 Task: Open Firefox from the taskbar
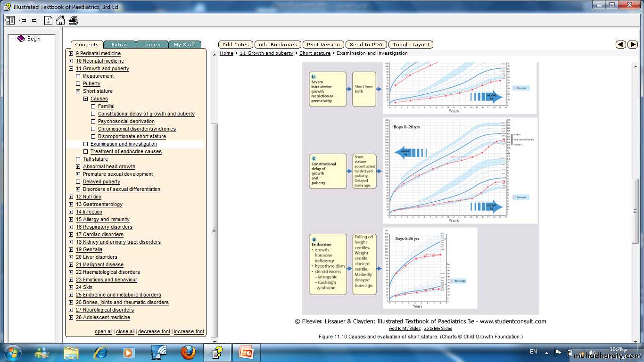click(188, 352)
